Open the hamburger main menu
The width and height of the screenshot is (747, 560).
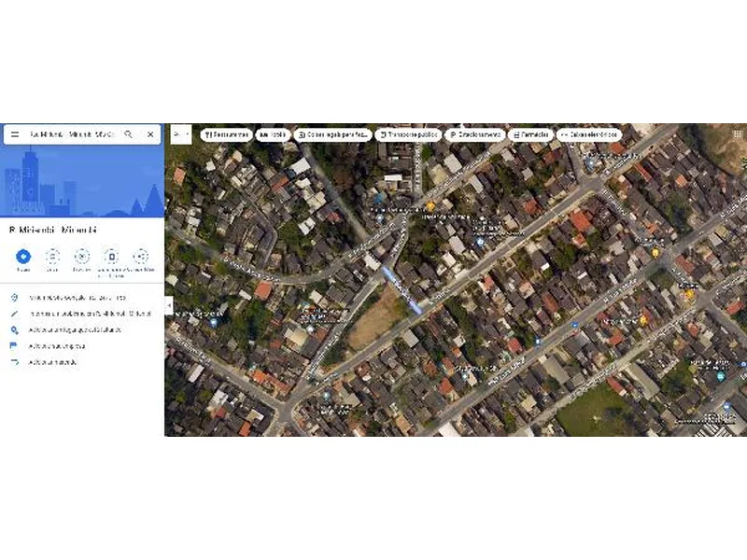pos(15,134)
